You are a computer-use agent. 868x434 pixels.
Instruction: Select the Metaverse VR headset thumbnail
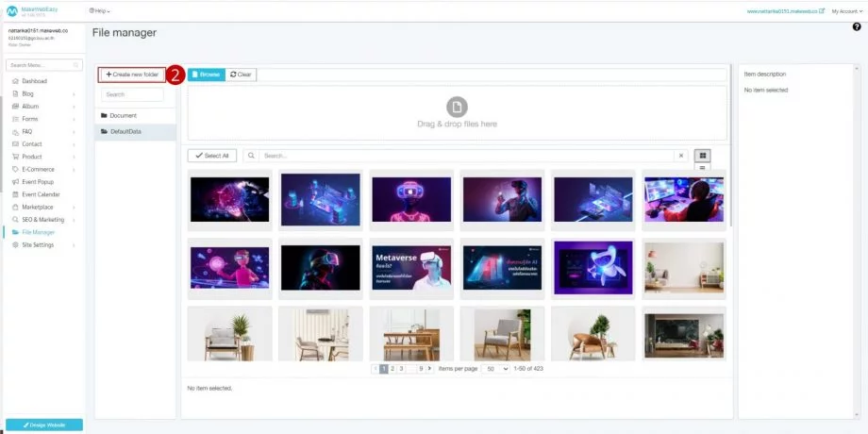pyautogui.click(x=411, y=268)
